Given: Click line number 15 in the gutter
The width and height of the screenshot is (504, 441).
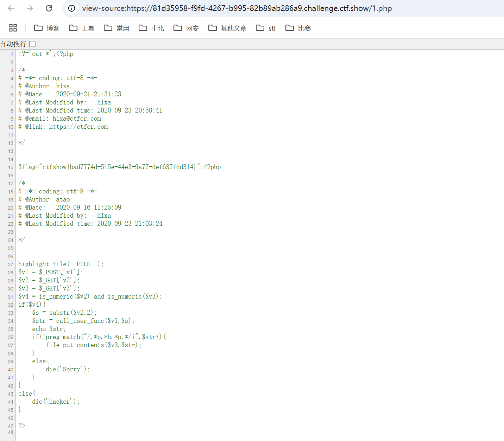Looking at the screenshot, I should click(11, 167).
